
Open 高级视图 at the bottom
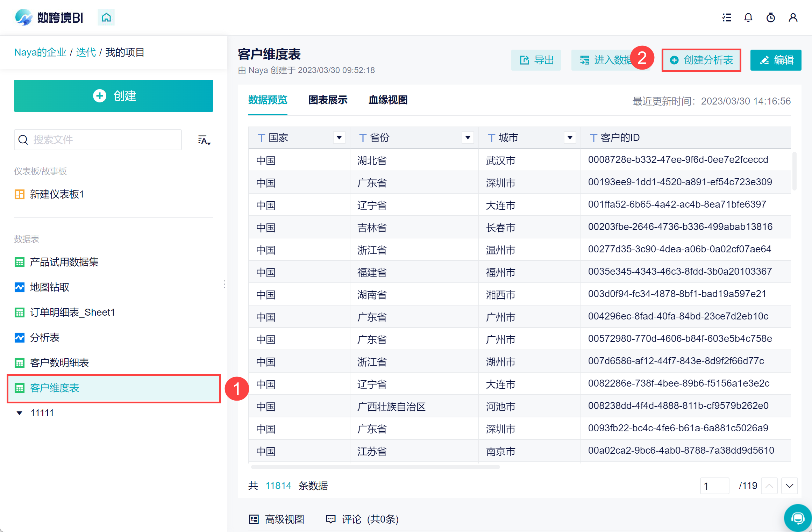coord(276,519)
